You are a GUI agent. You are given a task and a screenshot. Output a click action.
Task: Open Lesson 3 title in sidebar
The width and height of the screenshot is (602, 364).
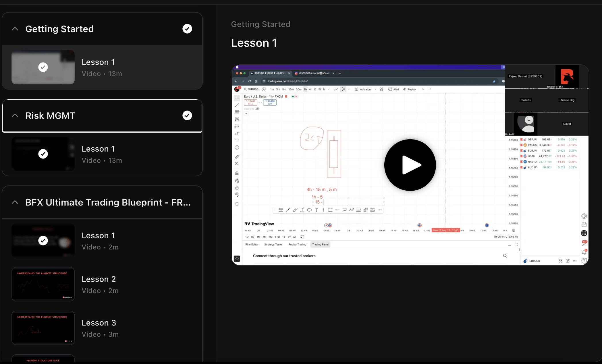pos(99,323)
